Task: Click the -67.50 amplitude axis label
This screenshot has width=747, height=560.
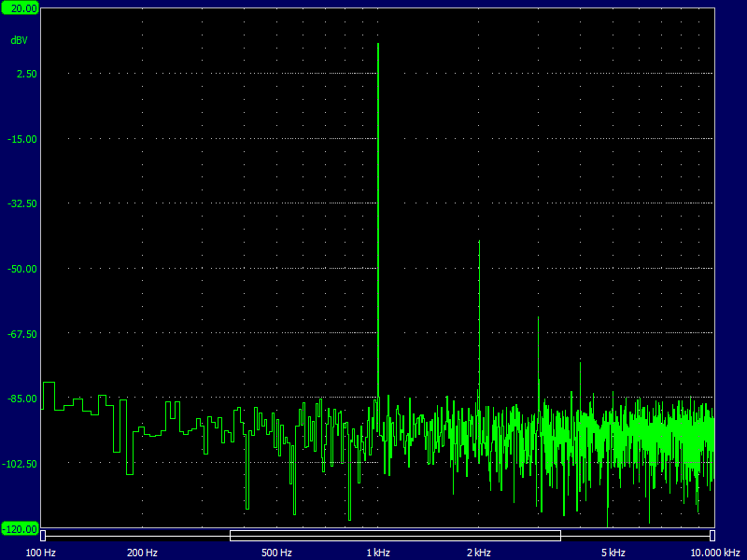Action: click(x=22, y=334)
